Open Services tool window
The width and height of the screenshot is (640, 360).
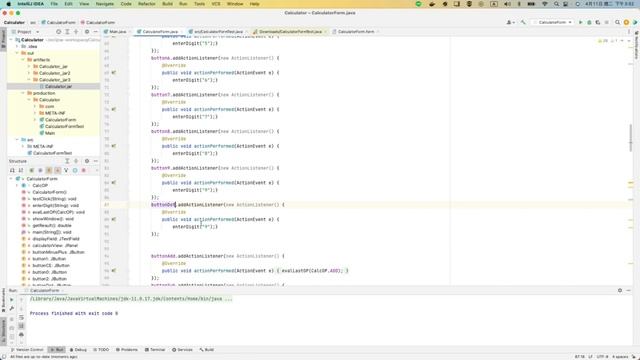pos(182,350)
